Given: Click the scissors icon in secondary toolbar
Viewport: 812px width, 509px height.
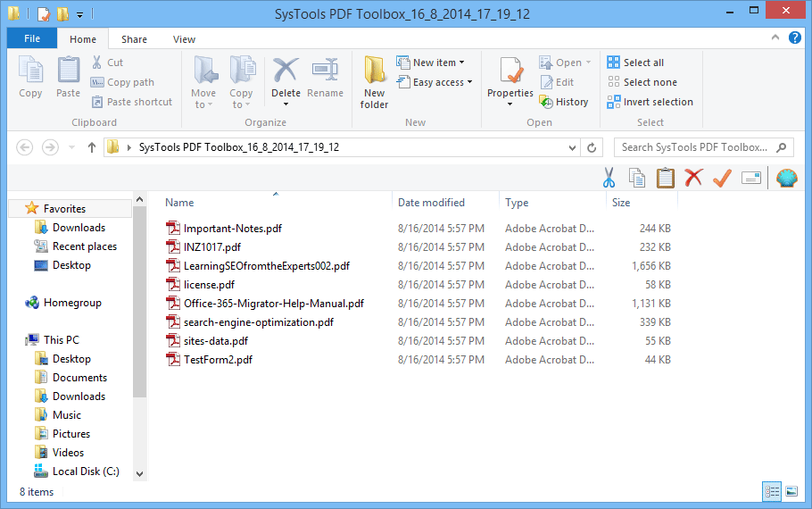Looking at the screenshot, I should 609,178.
